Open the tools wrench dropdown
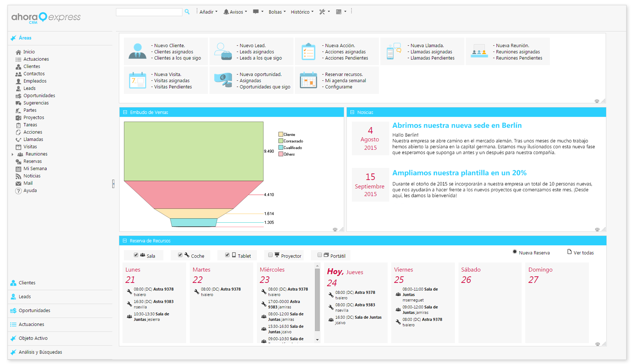Viewport: 634px width, 364px height. point(324,12)
